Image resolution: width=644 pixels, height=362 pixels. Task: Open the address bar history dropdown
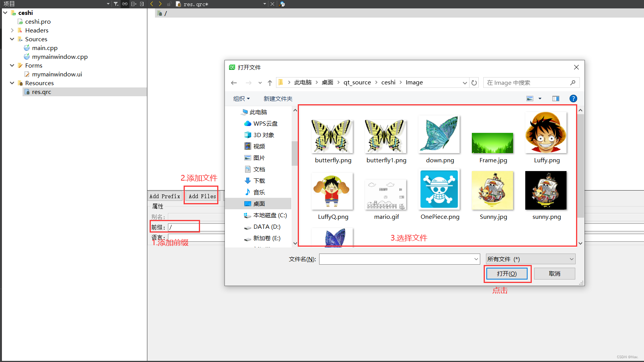tap(465, 82)
